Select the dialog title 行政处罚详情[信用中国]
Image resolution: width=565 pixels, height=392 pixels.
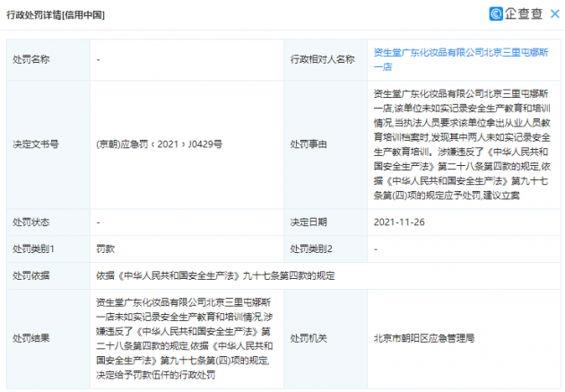pyautogui.click(x=56, y=14)
